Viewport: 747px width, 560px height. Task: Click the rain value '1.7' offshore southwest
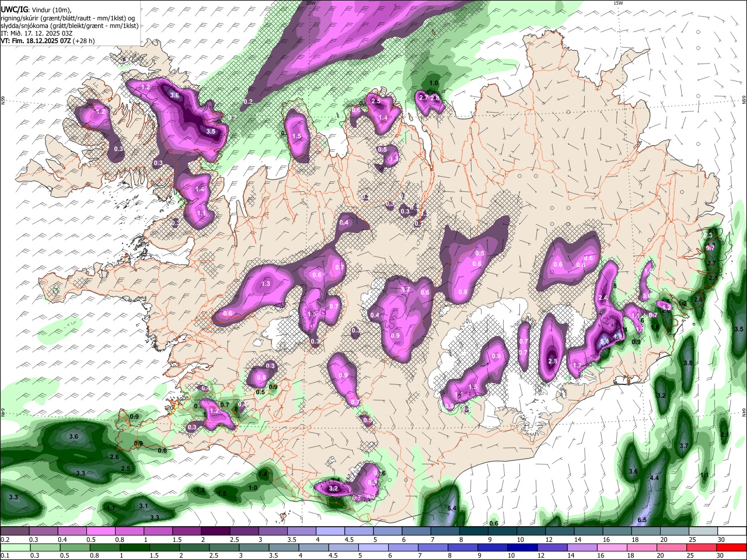tap(111, 508)
